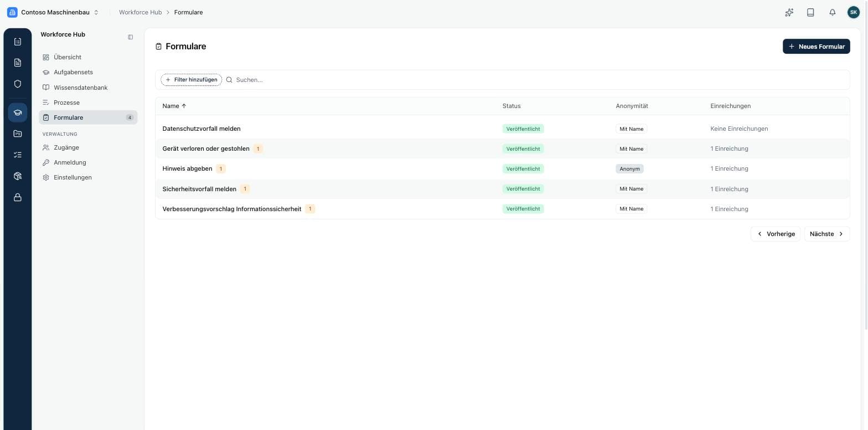Click the Neues Formular button
The image size is (868, 430).
point(816,47)
